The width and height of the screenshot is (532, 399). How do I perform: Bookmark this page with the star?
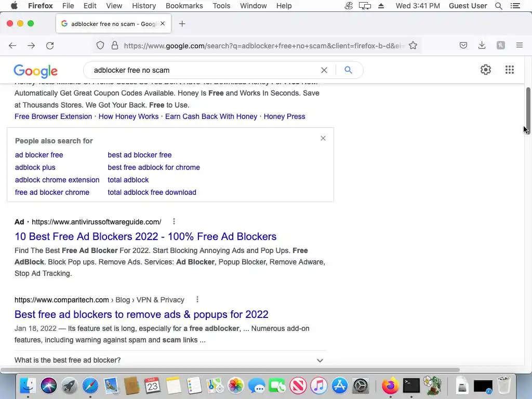coord(413,46)
